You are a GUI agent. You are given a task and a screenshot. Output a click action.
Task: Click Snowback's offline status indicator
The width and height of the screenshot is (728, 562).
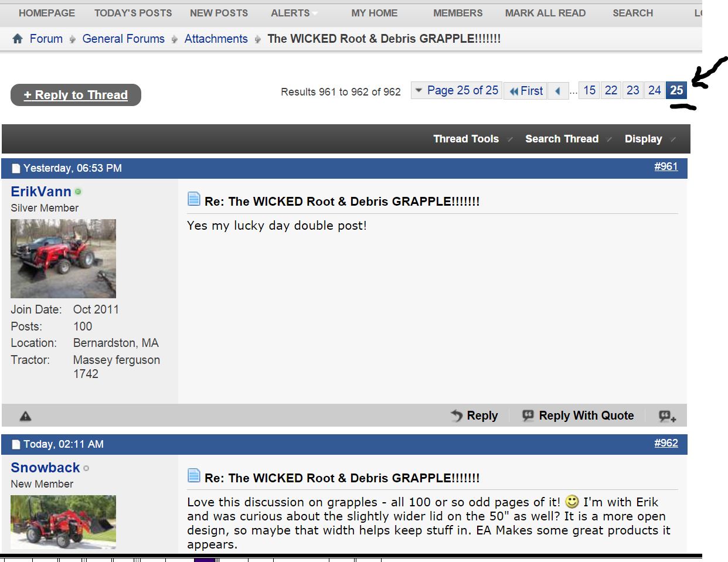point(86,468)
